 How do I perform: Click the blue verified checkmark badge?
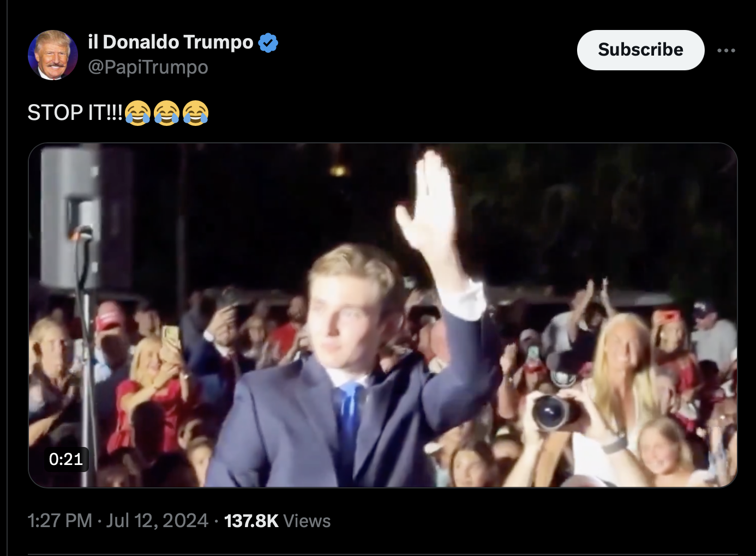268,43
